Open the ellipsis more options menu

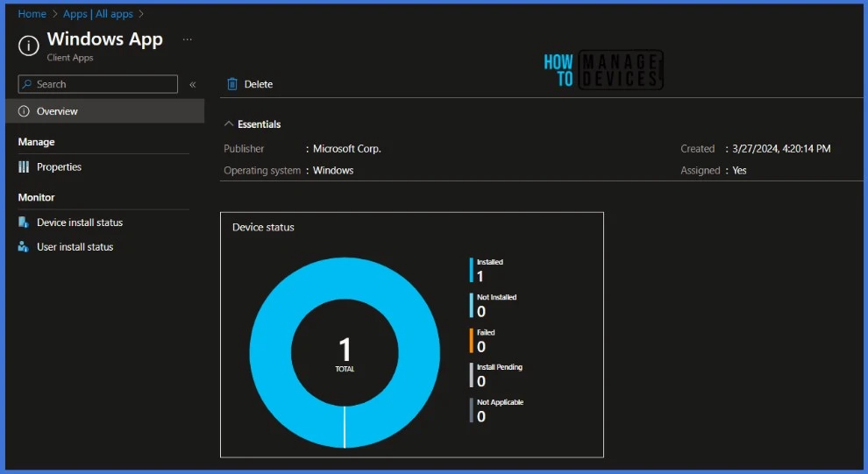coord(188,39)
